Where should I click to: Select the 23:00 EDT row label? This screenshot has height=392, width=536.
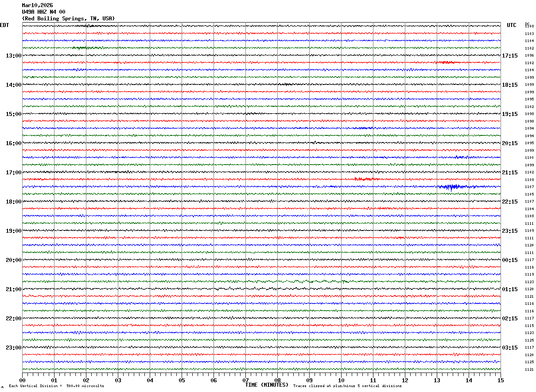(13, 348)
